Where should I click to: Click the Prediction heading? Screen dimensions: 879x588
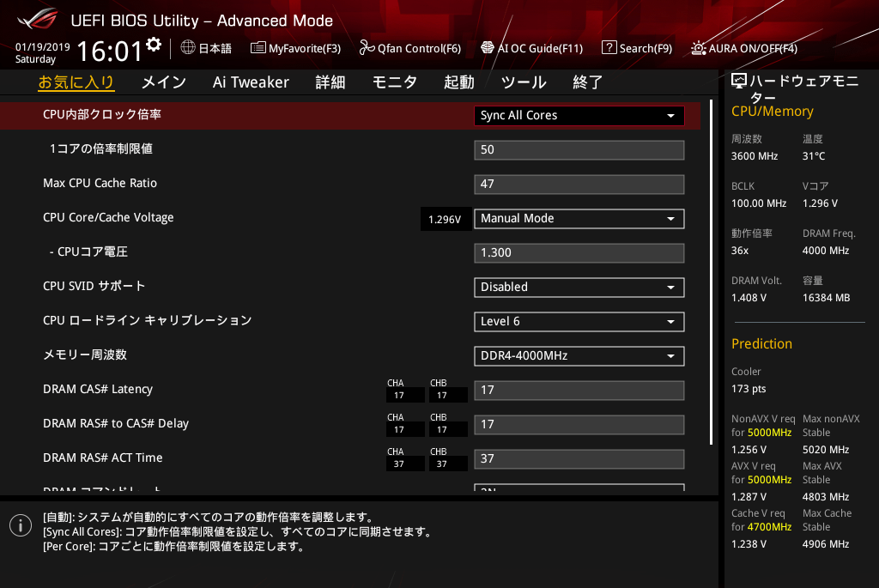tap(762, 343)
